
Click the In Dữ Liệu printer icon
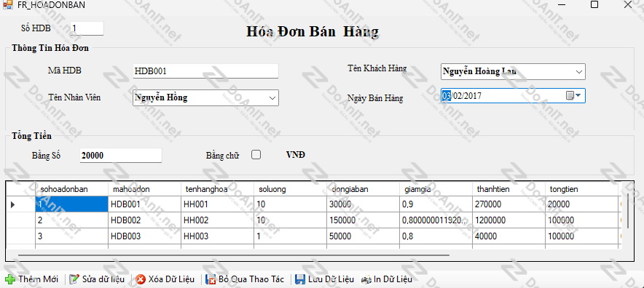366,279
